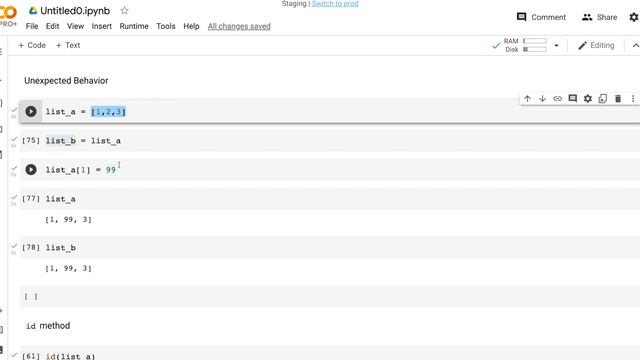
Task: Expand RAM and Disk resources dropdown
Action: coord(556,45)
